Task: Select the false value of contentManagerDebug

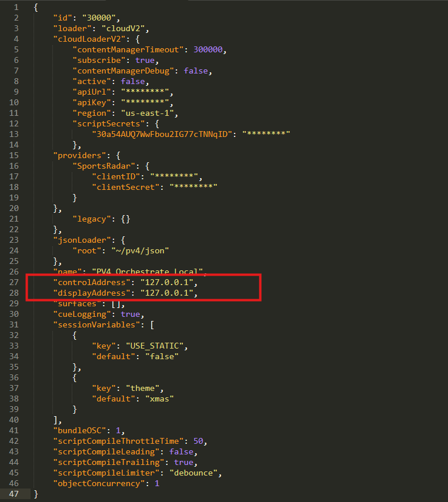Action: pos(196,71)
